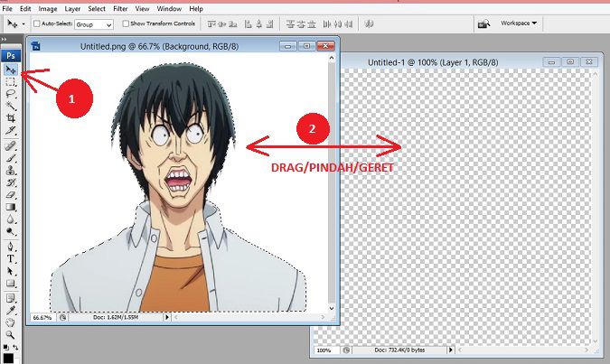Open the Select menu
Screen dimensions: 610x364
[x=97, y=8]
